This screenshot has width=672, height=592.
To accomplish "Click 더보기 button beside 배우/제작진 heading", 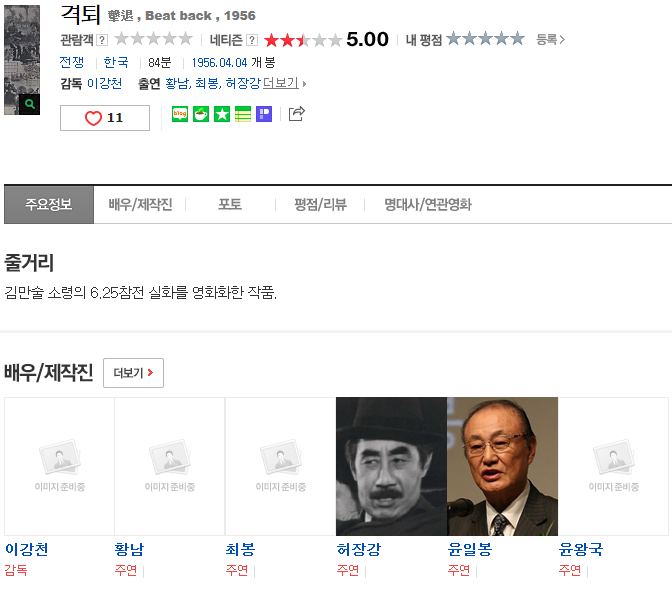I will (x=133, y=373).
